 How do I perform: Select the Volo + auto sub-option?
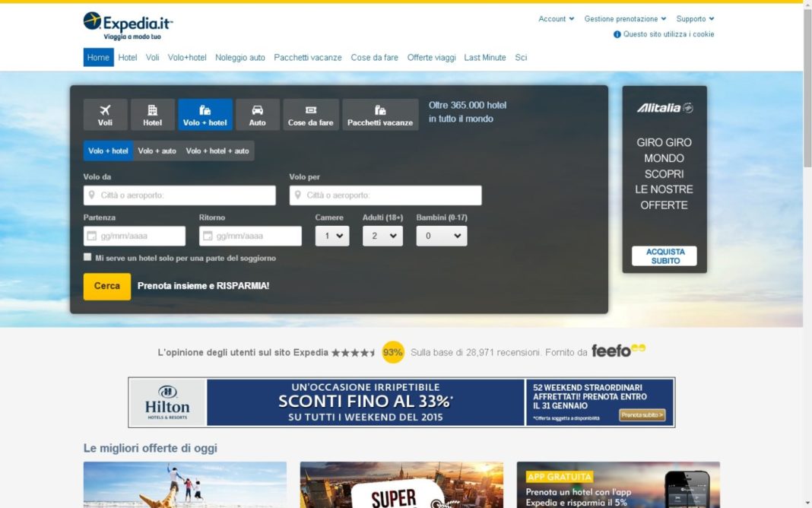pos(157,151)
